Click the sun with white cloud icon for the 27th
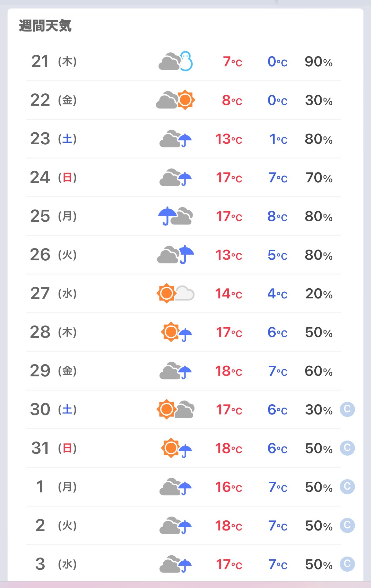 point(176,293)
